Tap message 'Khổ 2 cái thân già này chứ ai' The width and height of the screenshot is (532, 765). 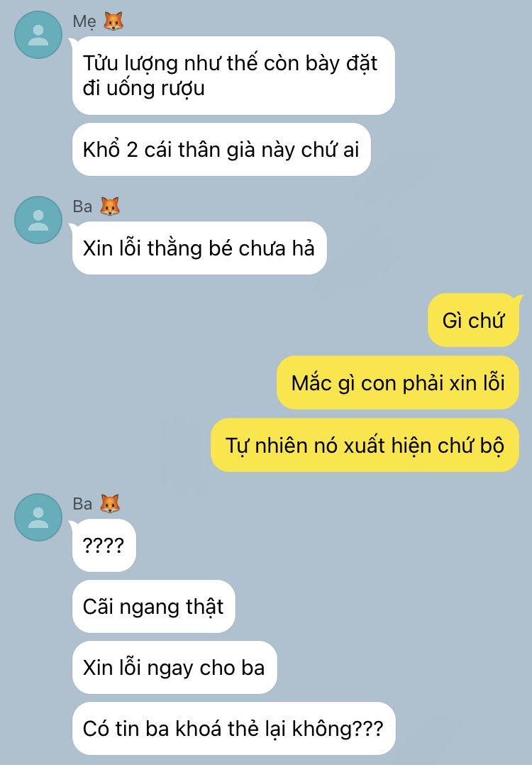[x=221, y=150]
